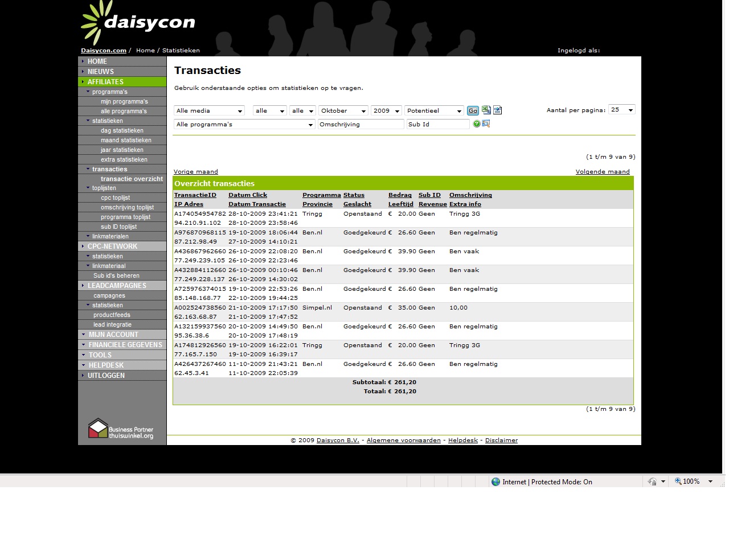The image size is (729, 560).
Task: Sort by the Datum Transactie column header
Action: (257, 204)
